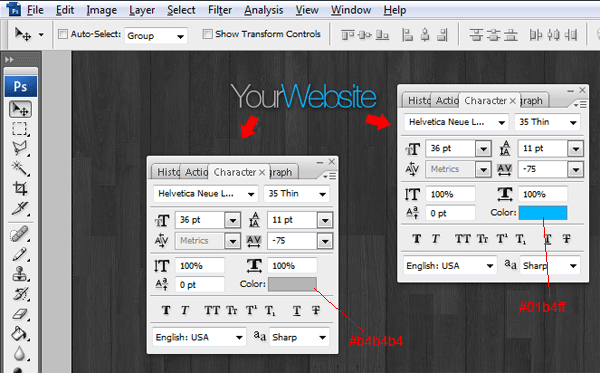Toggle Faux Italic in gray-swatch Character panel
Viewport: 600px width, 373px height.
(184, 310)
